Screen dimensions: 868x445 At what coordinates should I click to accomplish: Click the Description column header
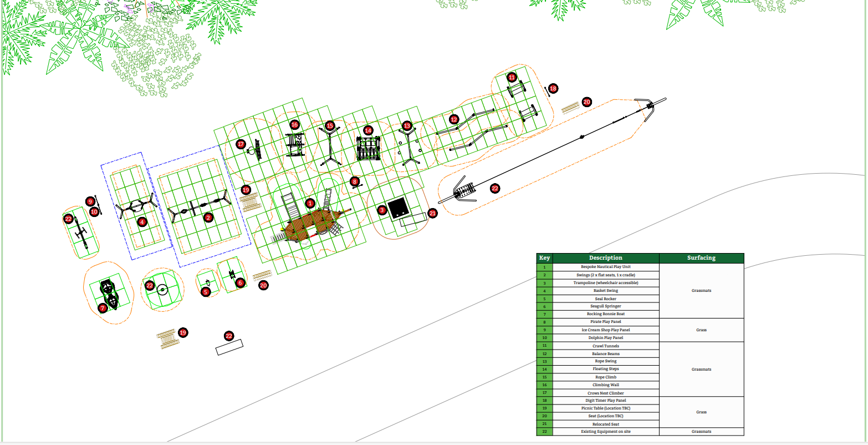point(605,257)
